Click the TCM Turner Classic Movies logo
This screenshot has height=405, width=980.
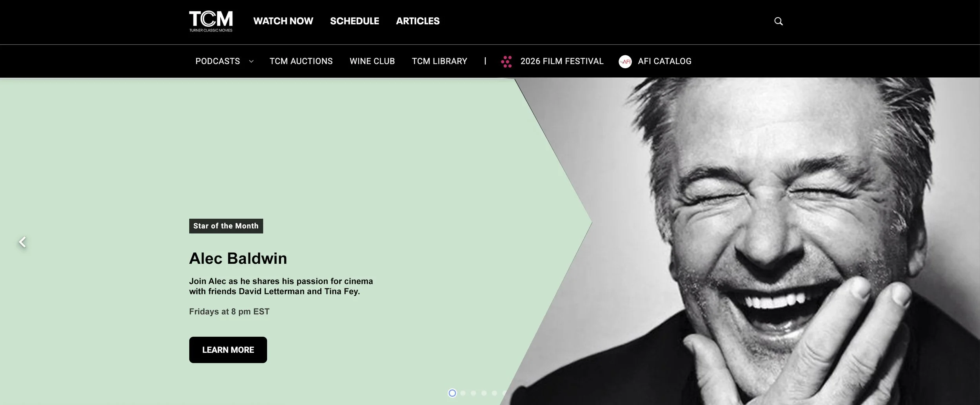(x=211, y=21)
